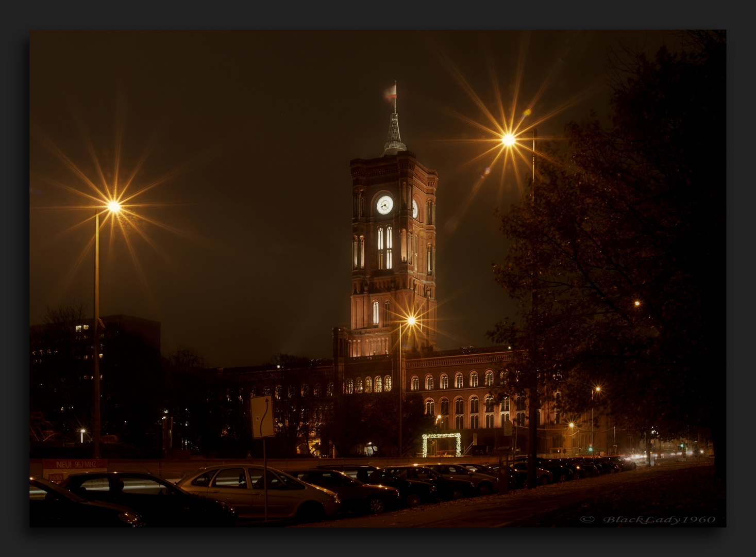Screen dimensions: 756x557
Task: Click the "NEU! 96.7 MHZ" banner text
Action: pos(76,464)
